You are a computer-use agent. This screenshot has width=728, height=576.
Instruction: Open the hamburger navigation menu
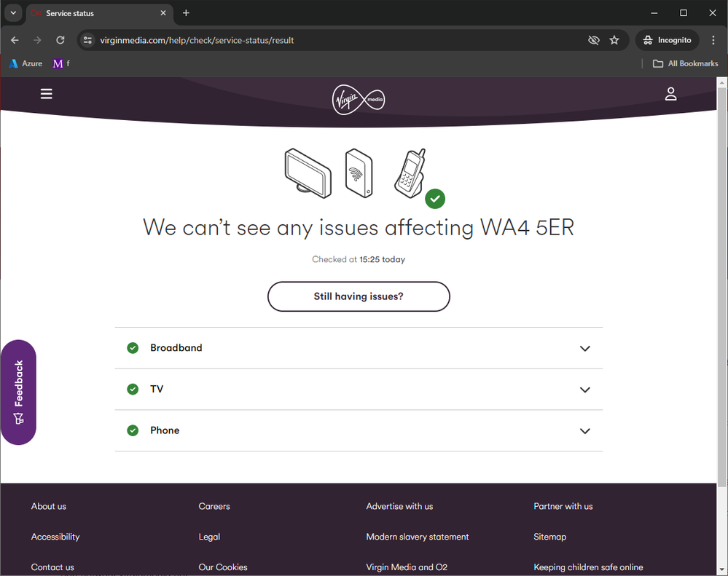pos(46,94)
